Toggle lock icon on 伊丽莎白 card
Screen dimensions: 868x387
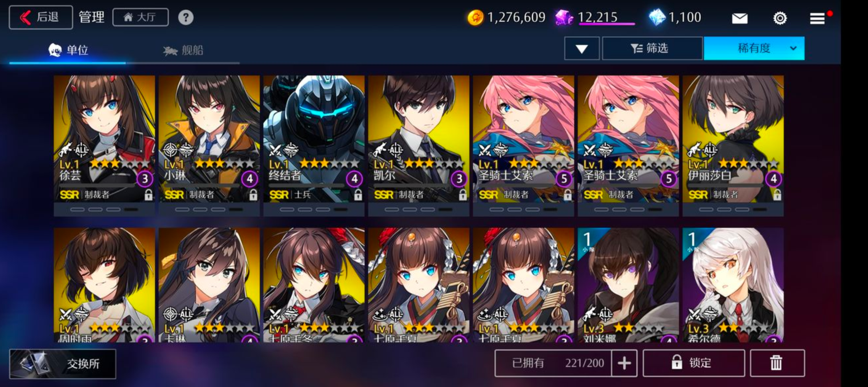777,195
